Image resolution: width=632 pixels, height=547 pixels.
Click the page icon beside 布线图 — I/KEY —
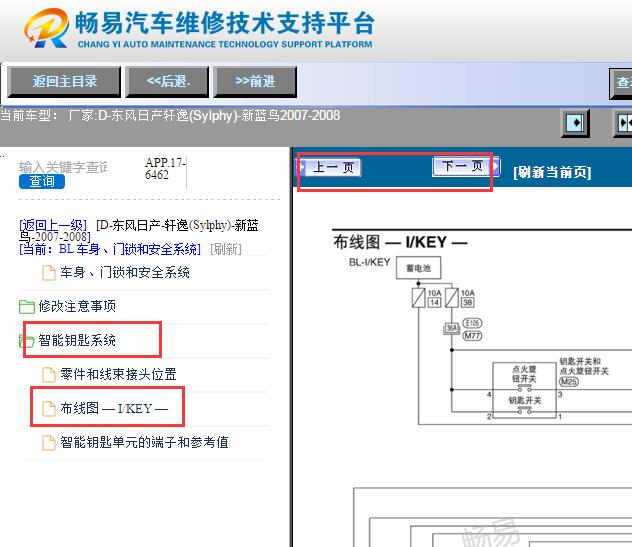point(49,408)
